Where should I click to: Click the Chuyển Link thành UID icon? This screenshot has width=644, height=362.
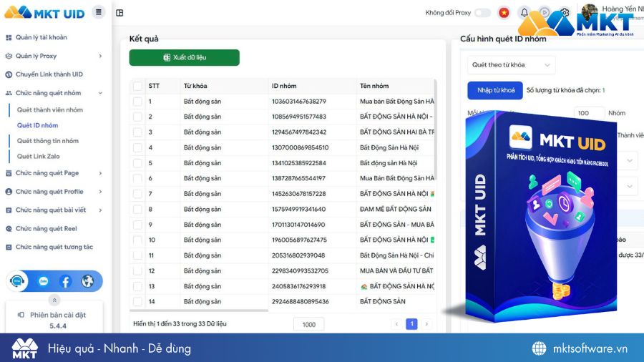pos(9,74)
